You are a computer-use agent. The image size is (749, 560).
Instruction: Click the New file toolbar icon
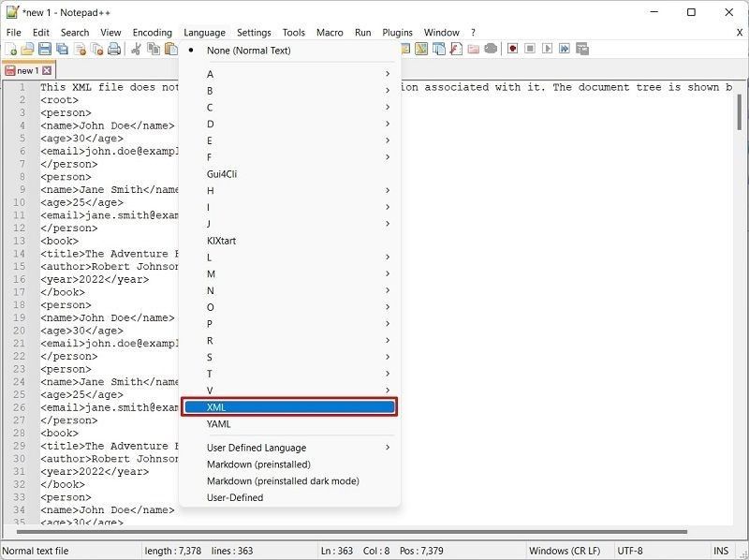click(10, 49)
